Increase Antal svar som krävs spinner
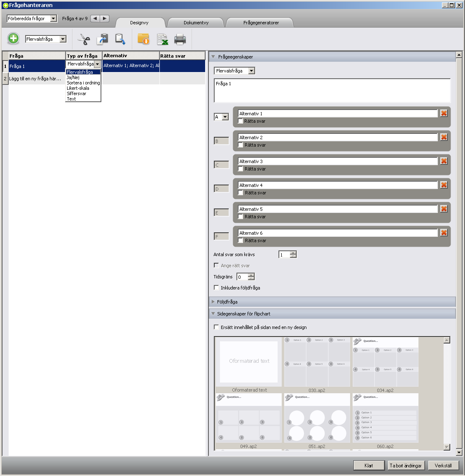The width and height of the screenshot is (465, 476). click(293, 253)
